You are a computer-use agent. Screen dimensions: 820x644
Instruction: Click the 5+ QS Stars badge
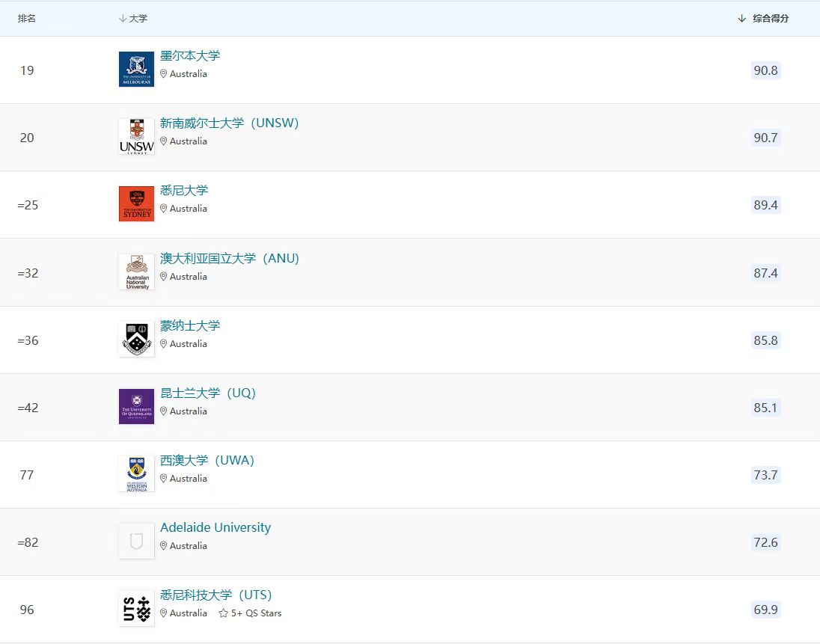pyautogui.click(x=250, y=613)
